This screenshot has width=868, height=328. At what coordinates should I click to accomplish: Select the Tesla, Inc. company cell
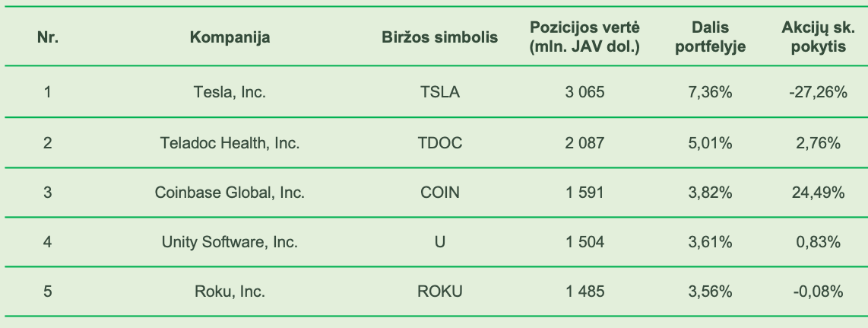point(230,92)
